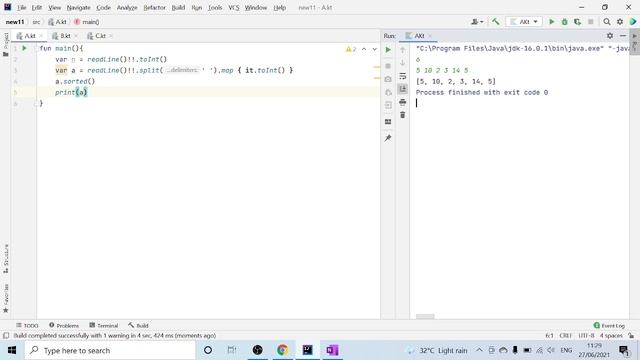
Task: Open the Navigate menu
Action: pos(78,7)
